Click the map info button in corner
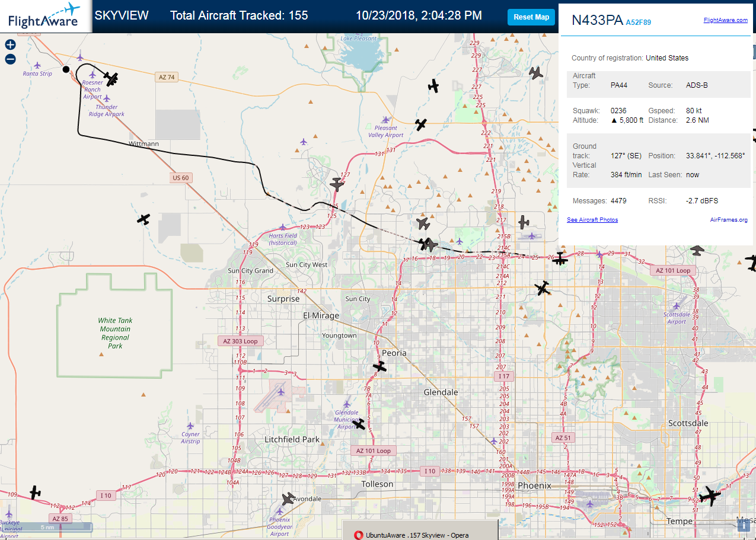The width and height of the screenshot is (756, 540). [744, 526]
